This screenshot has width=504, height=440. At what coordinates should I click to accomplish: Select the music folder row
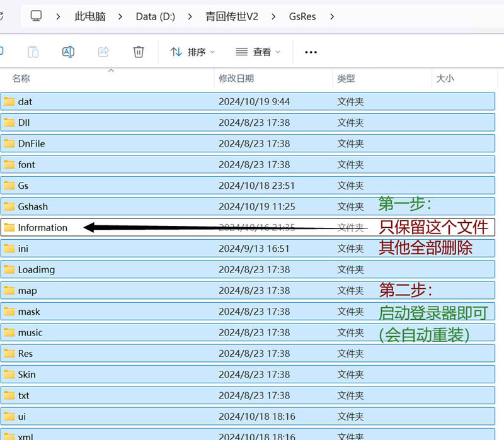[30, 332]
